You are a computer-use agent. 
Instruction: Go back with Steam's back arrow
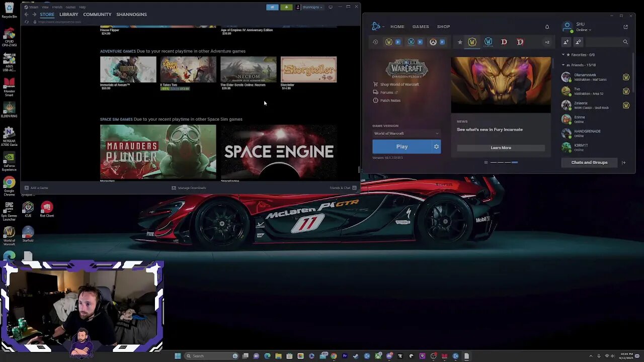[x=27, y=15]
